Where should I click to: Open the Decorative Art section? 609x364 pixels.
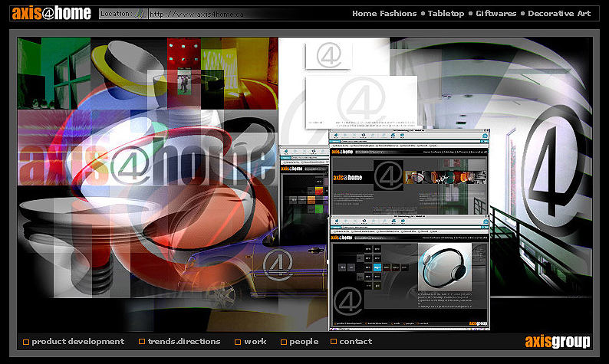point(559,14)
